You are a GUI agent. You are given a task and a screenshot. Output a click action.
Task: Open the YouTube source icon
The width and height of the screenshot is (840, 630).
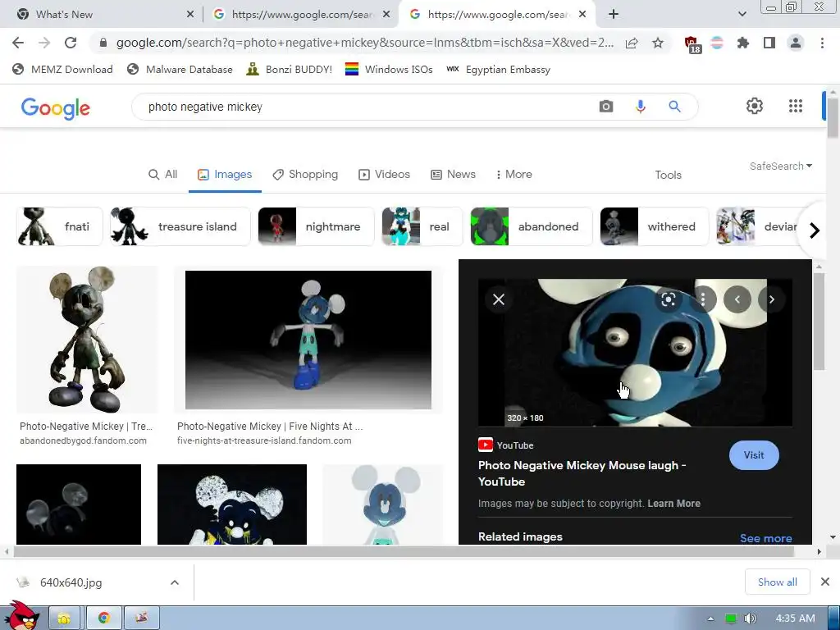pos(486,445)
